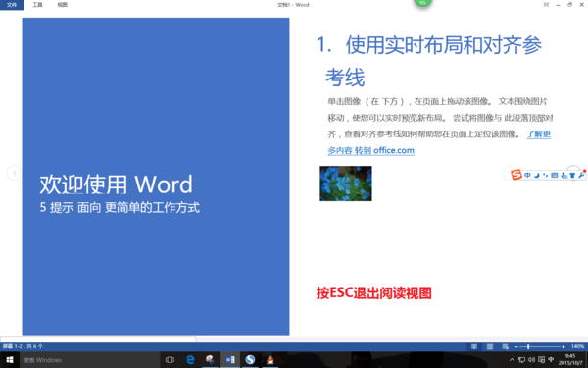This screenshot has height=368, width=588.
Task: Toggle half/full-width moon icon on Sogou bar
Action: pos(537,175)
